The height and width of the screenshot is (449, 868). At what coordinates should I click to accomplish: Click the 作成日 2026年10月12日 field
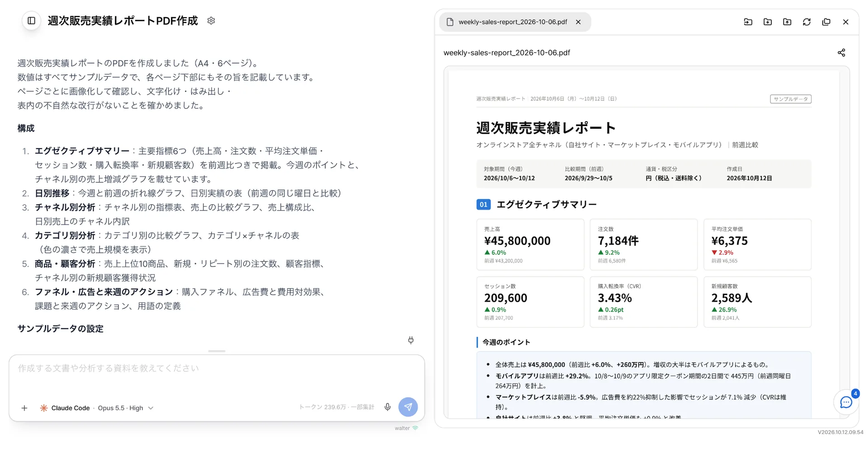749,173
